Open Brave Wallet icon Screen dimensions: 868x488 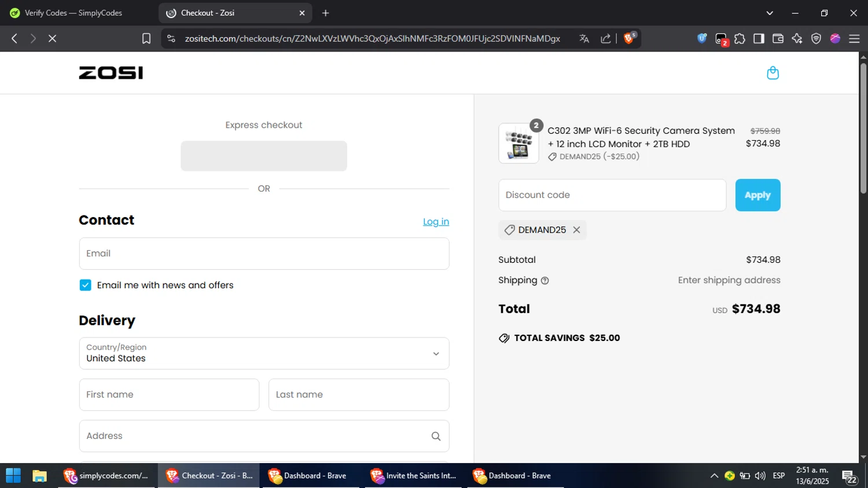778,38
